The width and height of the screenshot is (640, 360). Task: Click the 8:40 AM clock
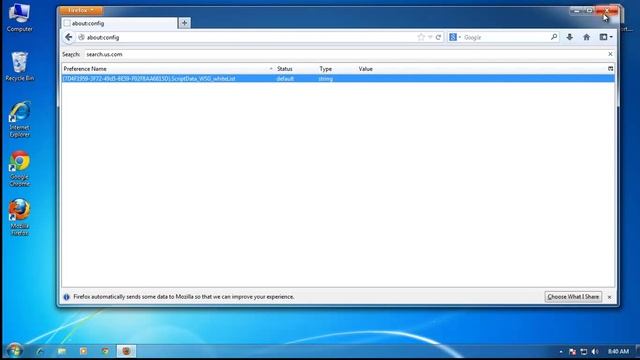tap(618, 351)
